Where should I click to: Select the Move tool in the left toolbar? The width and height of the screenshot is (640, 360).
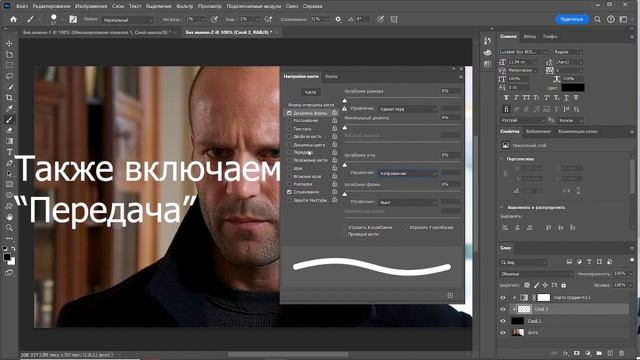(x=9, y=43)
